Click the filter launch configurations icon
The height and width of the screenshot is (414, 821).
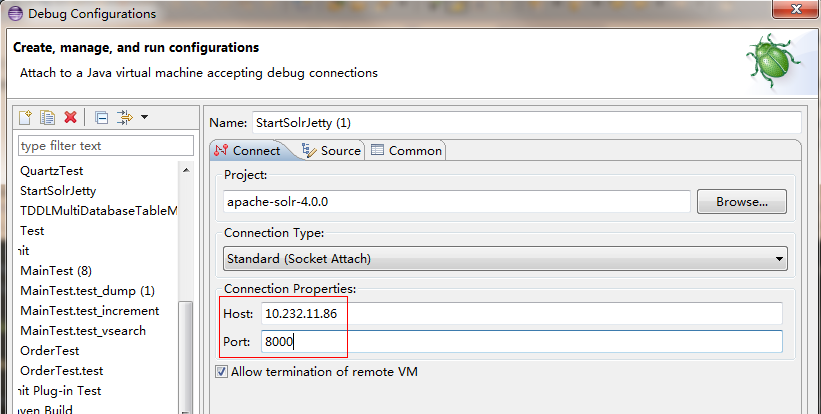point(125,117)
